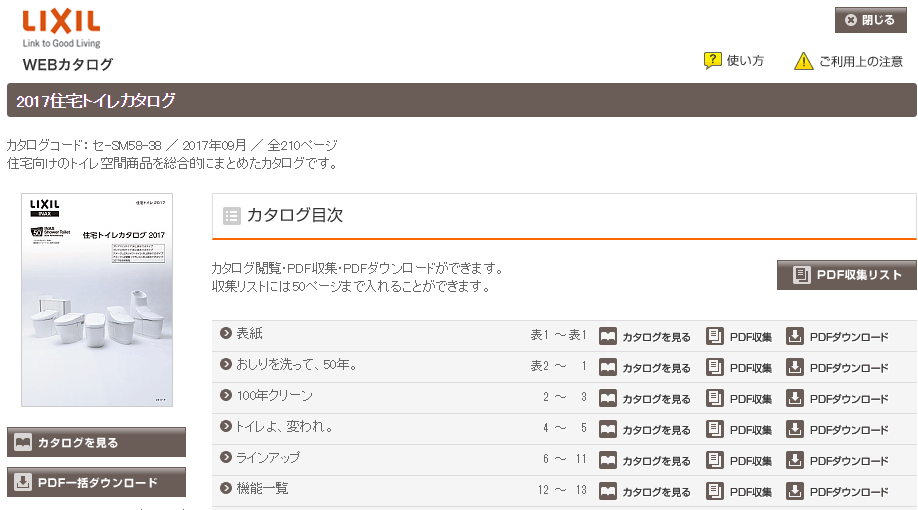Click the 100年クリーン title
Screen dimensions: 918x510
(275, 395)
